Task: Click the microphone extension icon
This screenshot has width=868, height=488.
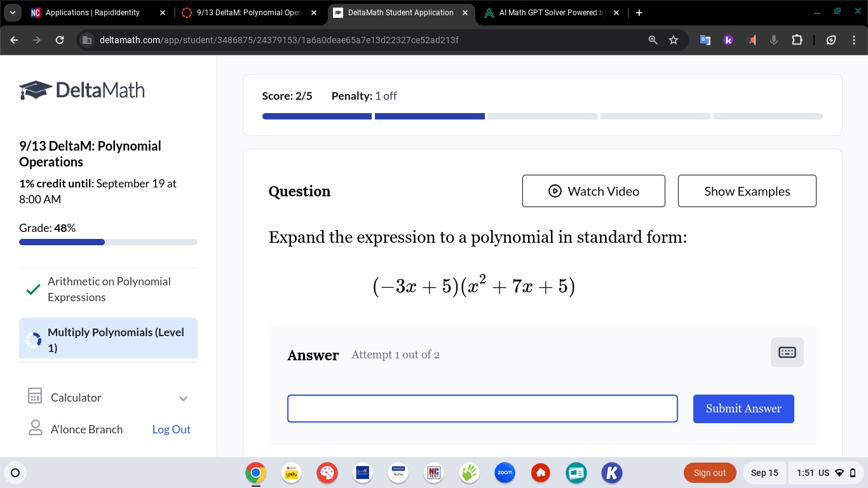Action: pos(774,40)
